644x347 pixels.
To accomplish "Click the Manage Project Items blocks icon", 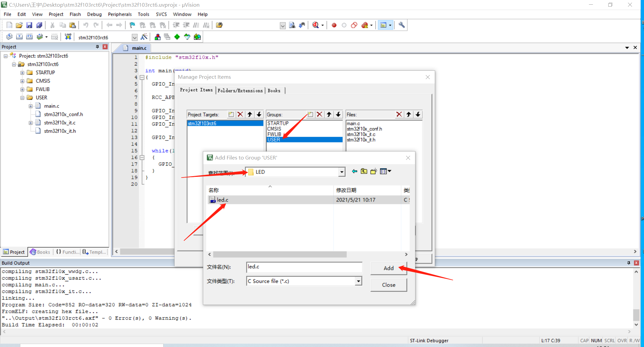I will pos(157,37).
